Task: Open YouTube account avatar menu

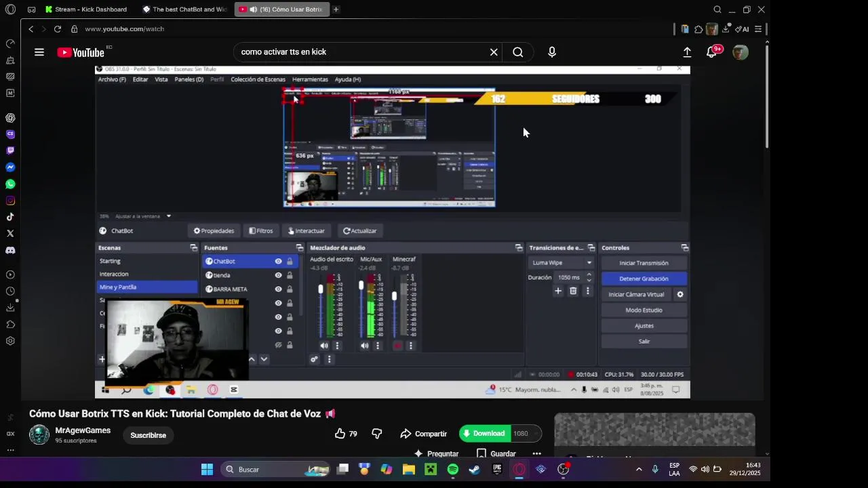Action: pyautogui.click(x=741, y=52)
